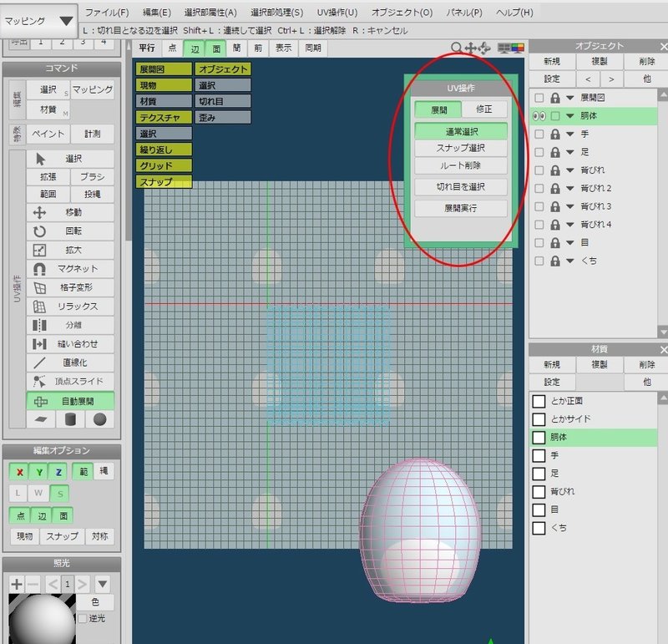Viewport: 668px width, 644px height.
Task: Expand the 背びれ4 object arrow
Action: (x=570, y=225)
